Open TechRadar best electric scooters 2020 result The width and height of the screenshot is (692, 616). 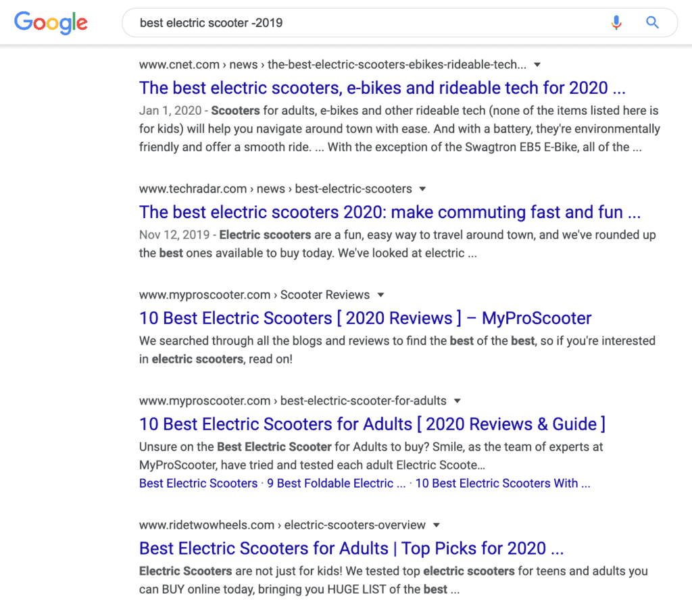pyautogui.click(x=390, y=212)
